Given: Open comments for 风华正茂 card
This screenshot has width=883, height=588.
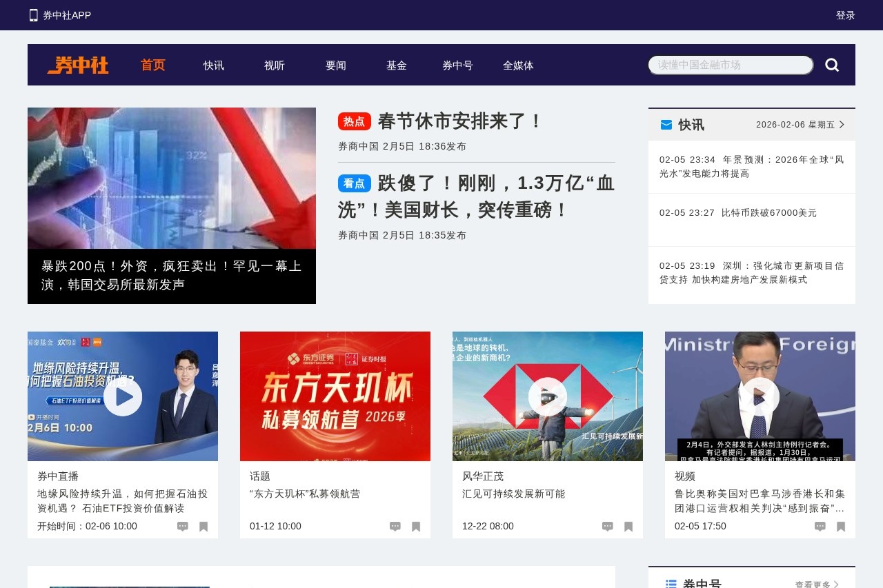Looking at the screenshot, I should click(x=608, y=527).
